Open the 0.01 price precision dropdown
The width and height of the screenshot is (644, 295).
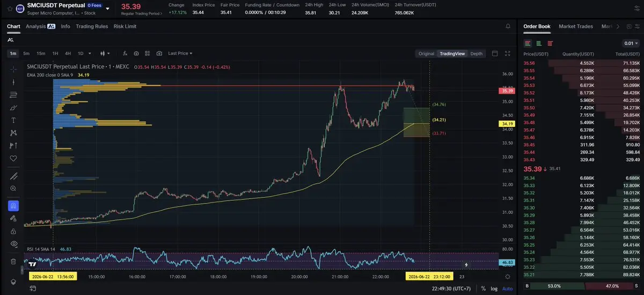[631, 44]
